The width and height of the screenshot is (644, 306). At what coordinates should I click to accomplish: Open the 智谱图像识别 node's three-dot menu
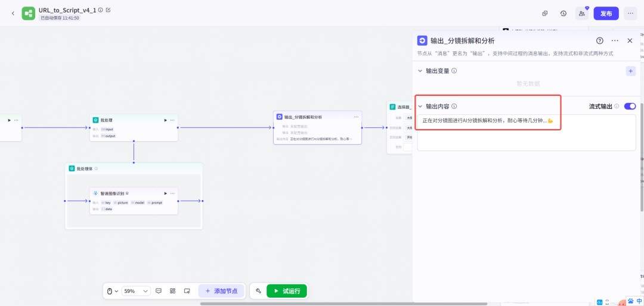tap(172, 193)
